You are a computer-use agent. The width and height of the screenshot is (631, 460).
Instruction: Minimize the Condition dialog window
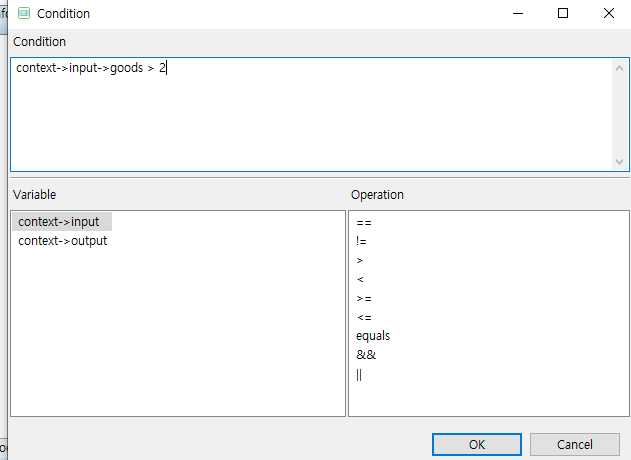point(518,14)
